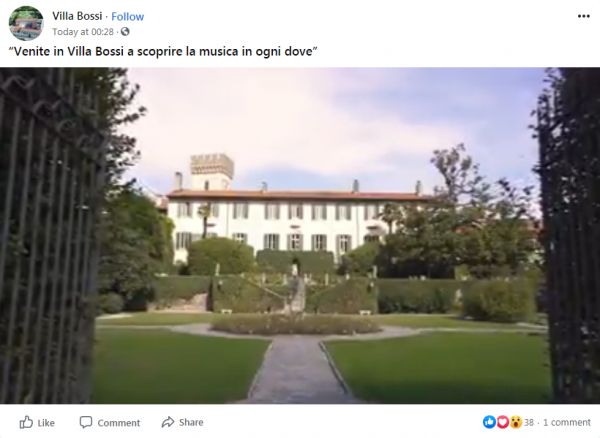Follow the Villa Bossi page
600x438 pixels.
pos(127,16)
